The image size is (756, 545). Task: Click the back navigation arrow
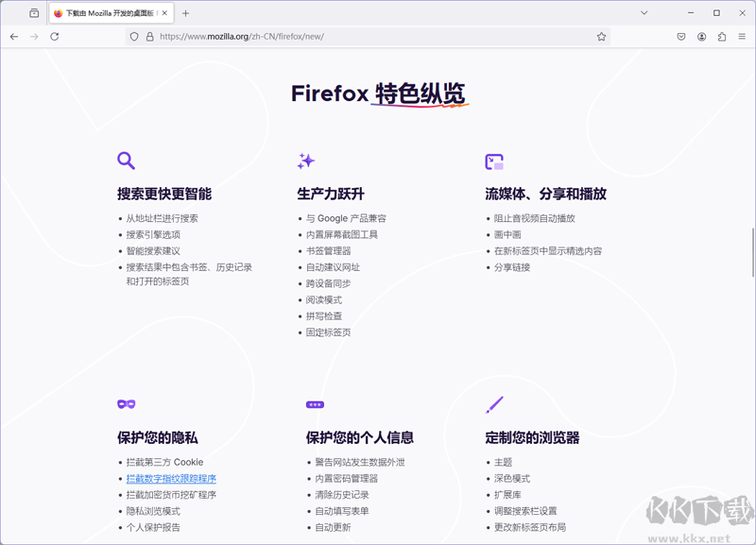point(14,36)
